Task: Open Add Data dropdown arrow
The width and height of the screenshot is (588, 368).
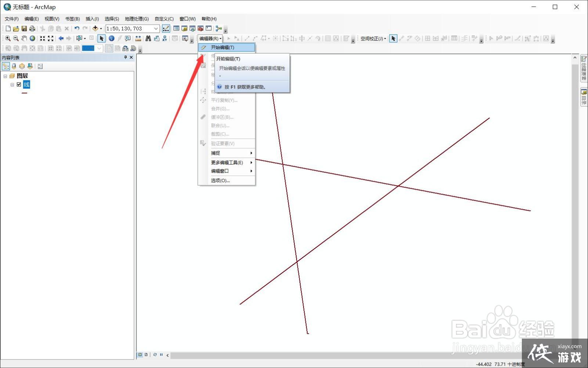Action: point(101,29)
